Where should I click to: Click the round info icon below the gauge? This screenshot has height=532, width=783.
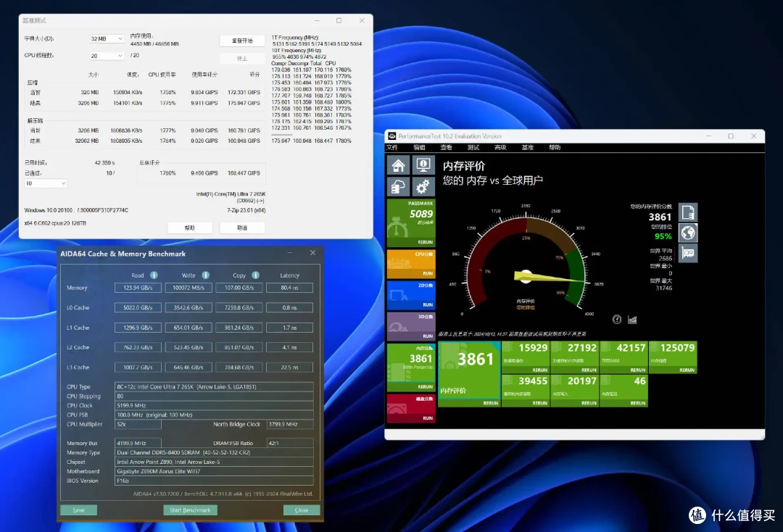617,320
